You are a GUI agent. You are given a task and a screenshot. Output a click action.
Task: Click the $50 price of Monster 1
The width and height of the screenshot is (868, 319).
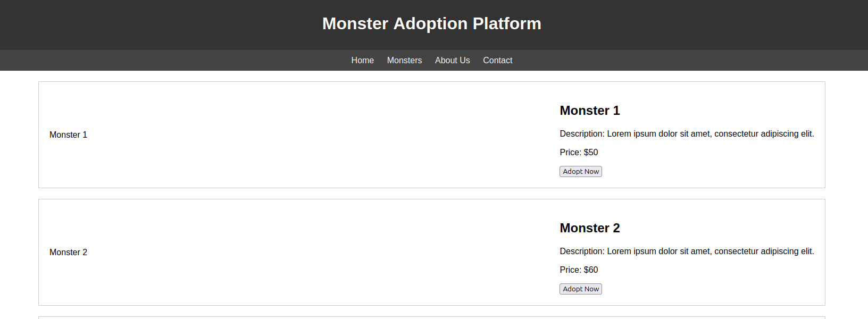coord(590,153)
